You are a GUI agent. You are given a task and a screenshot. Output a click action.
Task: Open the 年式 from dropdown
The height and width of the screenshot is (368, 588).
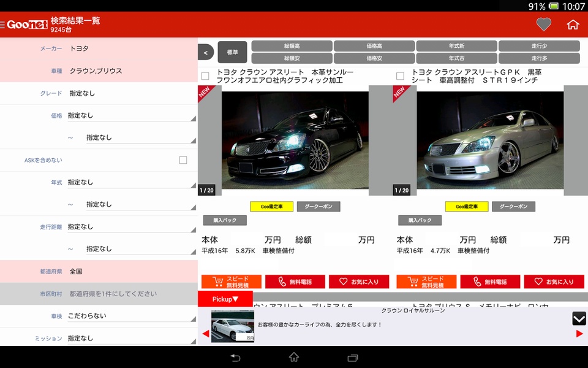point(132,183)
